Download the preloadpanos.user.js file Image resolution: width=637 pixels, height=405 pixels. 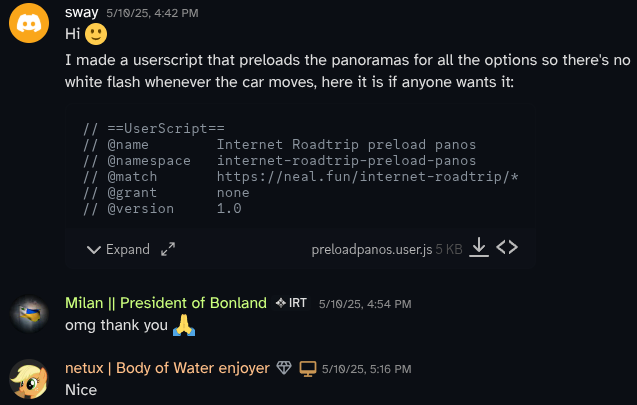[479, 248]
